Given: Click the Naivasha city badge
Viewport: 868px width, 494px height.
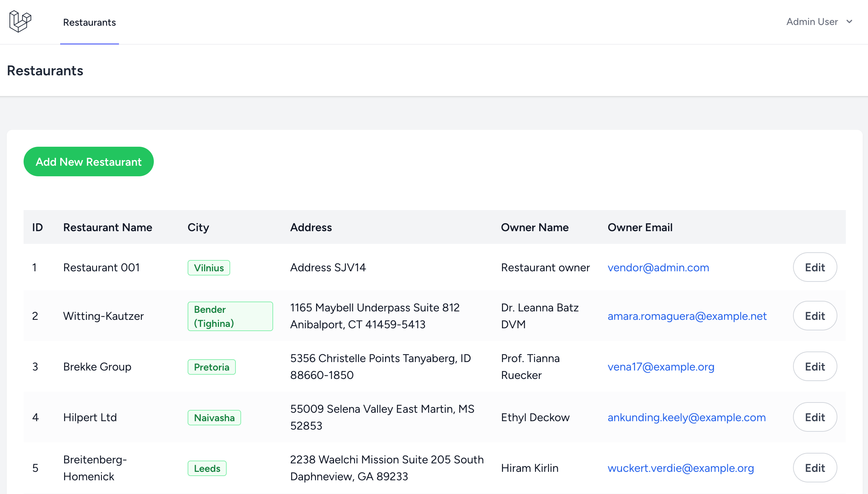Looking at the screenshot, I should 214,418.
